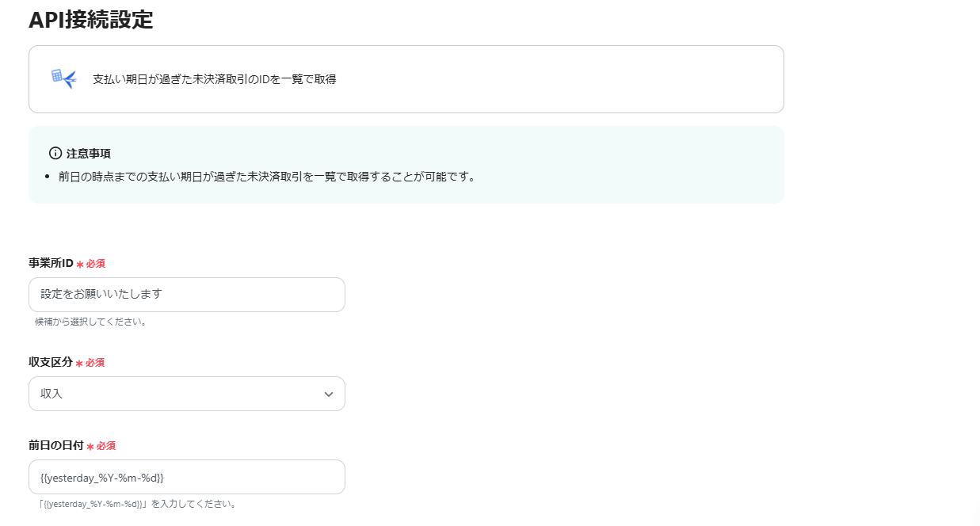Image resolution: width=980 pixels, height=526 pixels.
Task: Click the 収支区分 label
Action: point(51,362)
